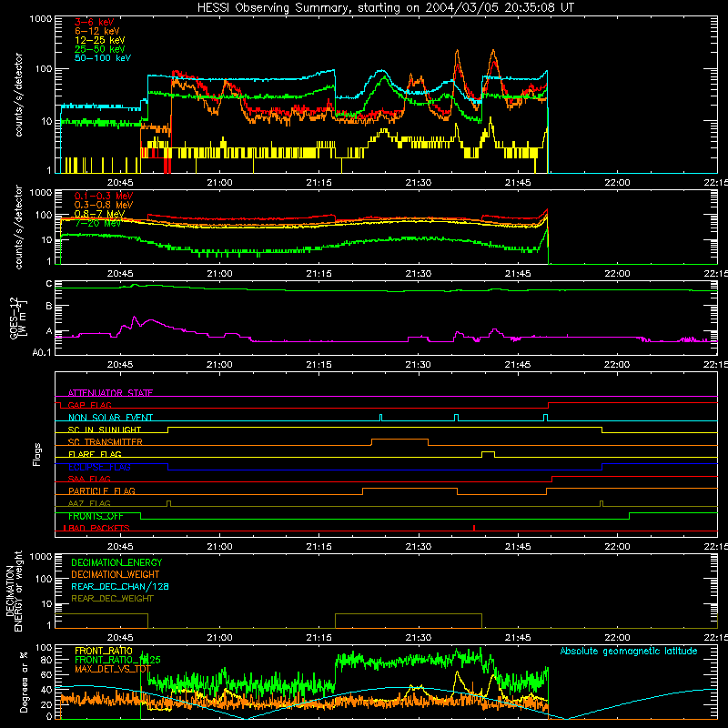
Task: Select the FRONT_RATIO_1225 legend label
Action: pos(117,660)
